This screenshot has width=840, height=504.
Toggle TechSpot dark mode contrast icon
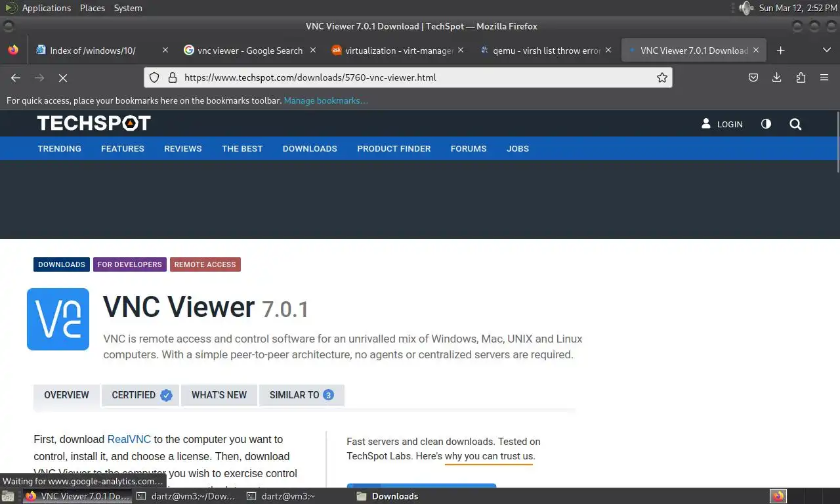tap(766, 124)
